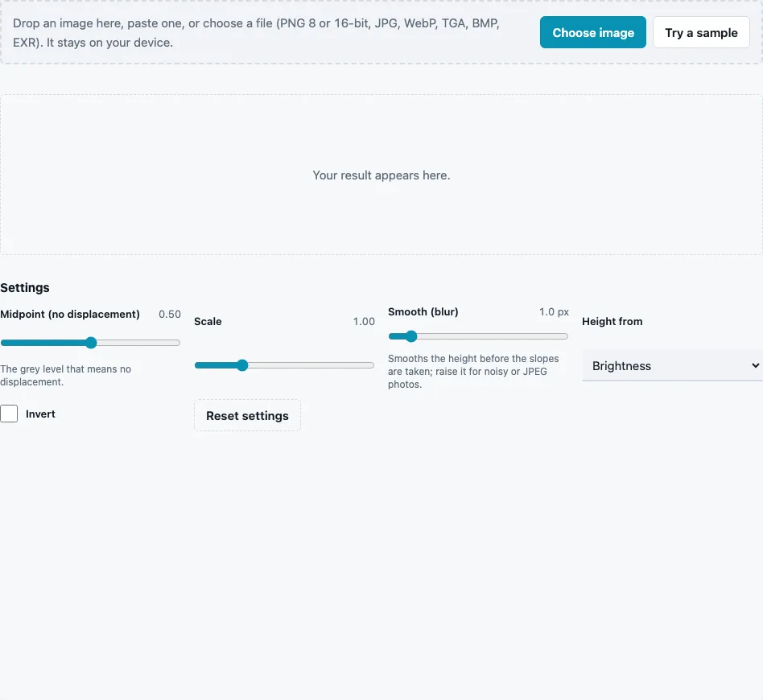Click the Smooth (blur) slider handle
Viewport: 763px width, 700px height.
411,336
